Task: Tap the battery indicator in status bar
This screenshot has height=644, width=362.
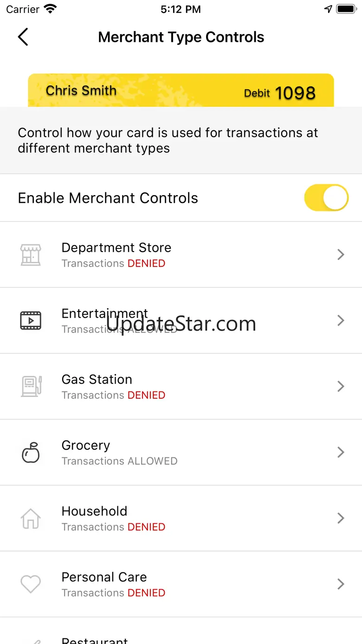Action: (346, 9)
